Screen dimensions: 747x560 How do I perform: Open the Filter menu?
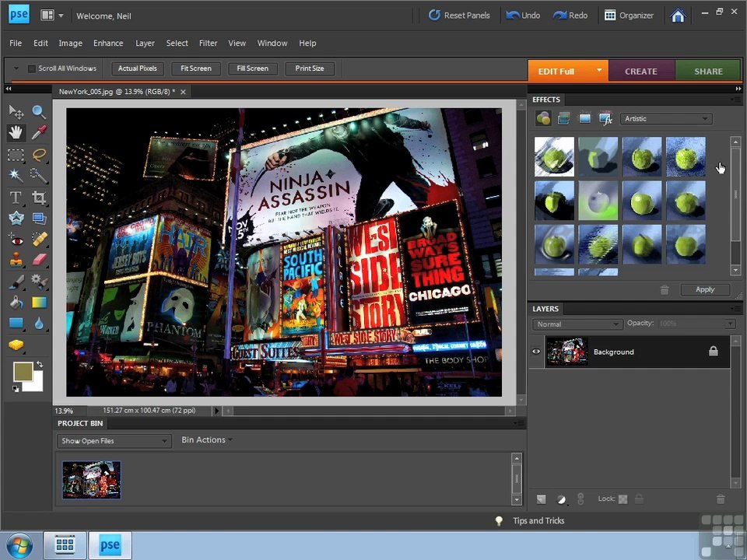tap(209, 44)
